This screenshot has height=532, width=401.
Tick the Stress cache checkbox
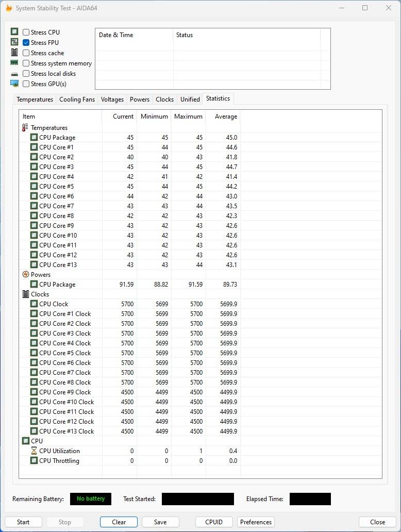pos(26,53)
